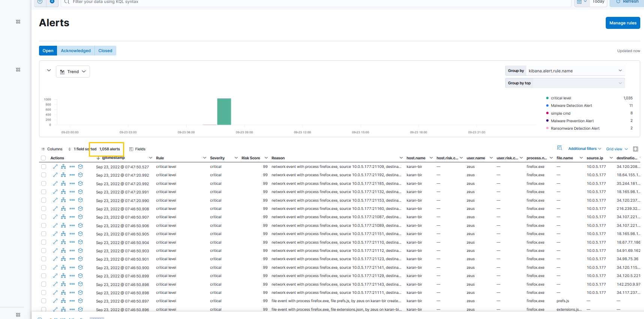
Task: Click the Manage rules button
Action: coord(623,23)
